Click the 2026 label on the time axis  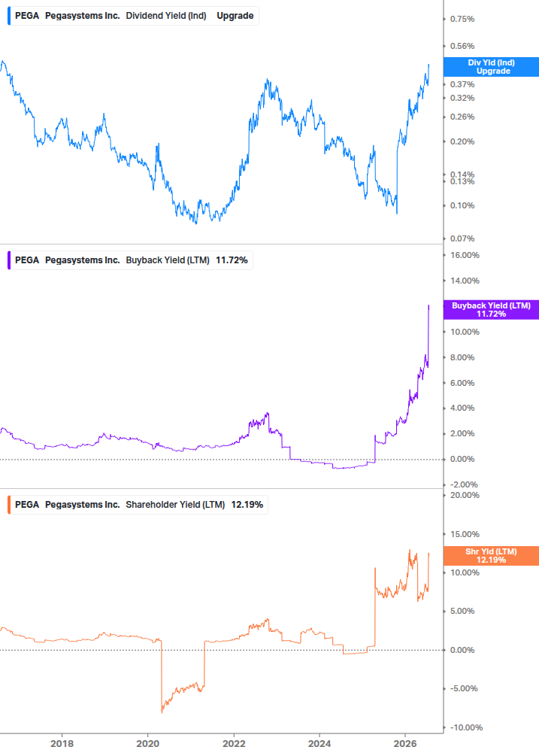pyautogui.click(x=405, y=743)
